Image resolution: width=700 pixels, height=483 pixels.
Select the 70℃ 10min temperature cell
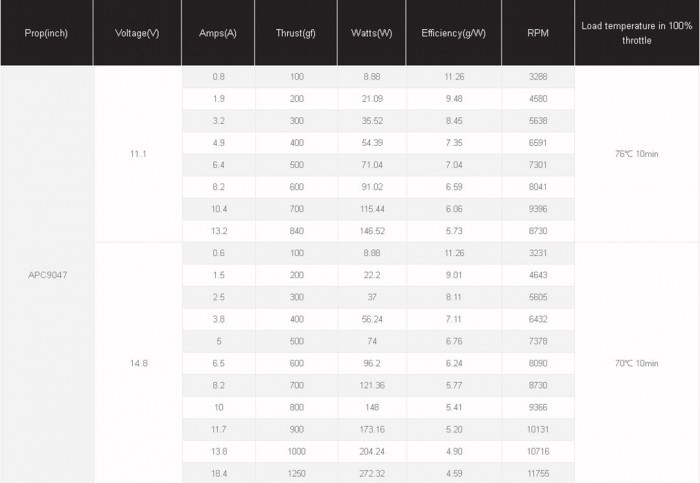[x=637, y=363]
